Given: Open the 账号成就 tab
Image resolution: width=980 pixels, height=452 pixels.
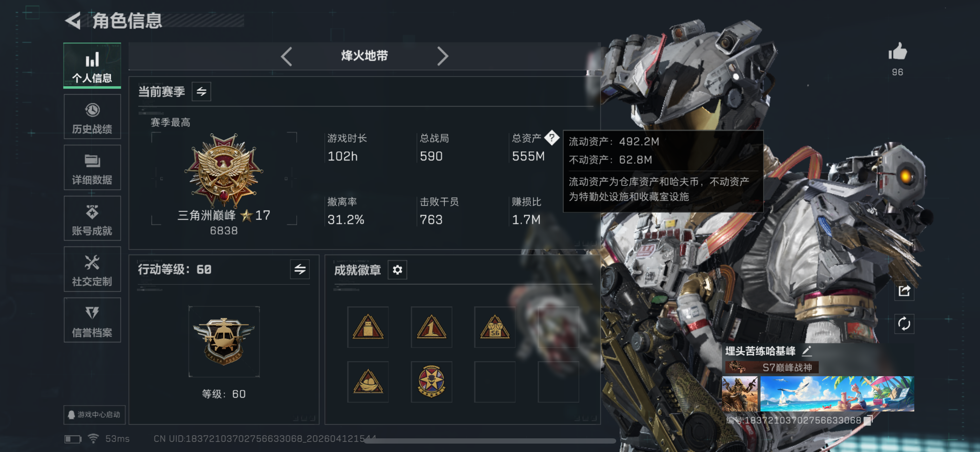Looking at the screenshot, I should pos(93,219).
